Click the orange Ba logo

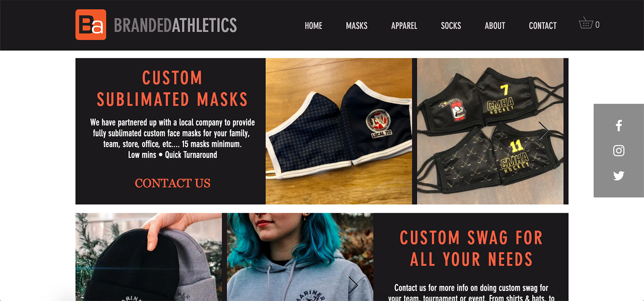91,25
